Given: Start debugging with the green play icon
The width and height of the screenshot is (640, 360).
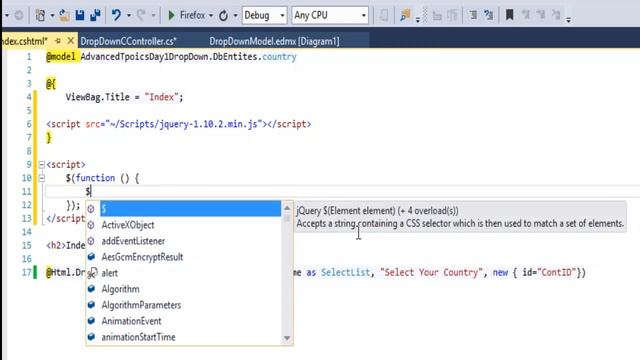Looking at the screenshot, I should coord(171,16).
